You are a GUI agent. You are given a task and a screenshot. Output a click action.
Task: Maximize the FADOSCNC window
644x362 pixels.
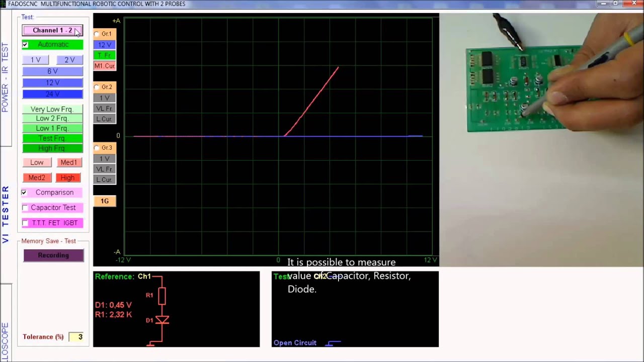[x=615, y=4]
